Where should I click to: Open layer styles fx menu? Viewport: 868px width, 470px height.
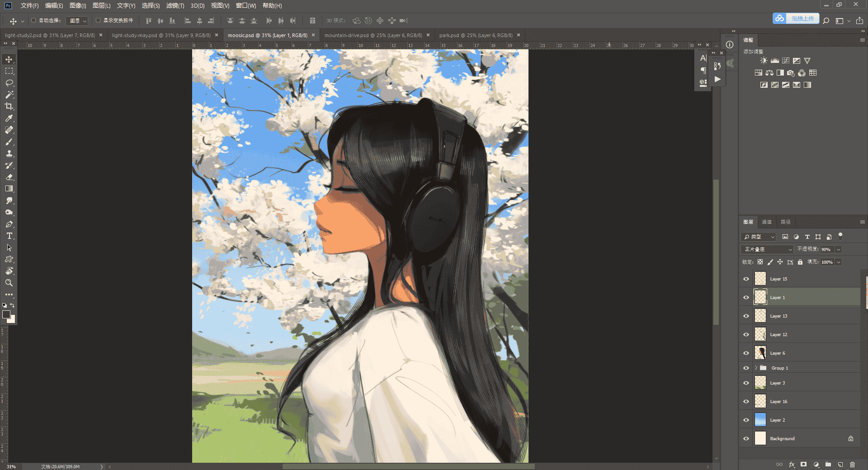tap(792, 465)
